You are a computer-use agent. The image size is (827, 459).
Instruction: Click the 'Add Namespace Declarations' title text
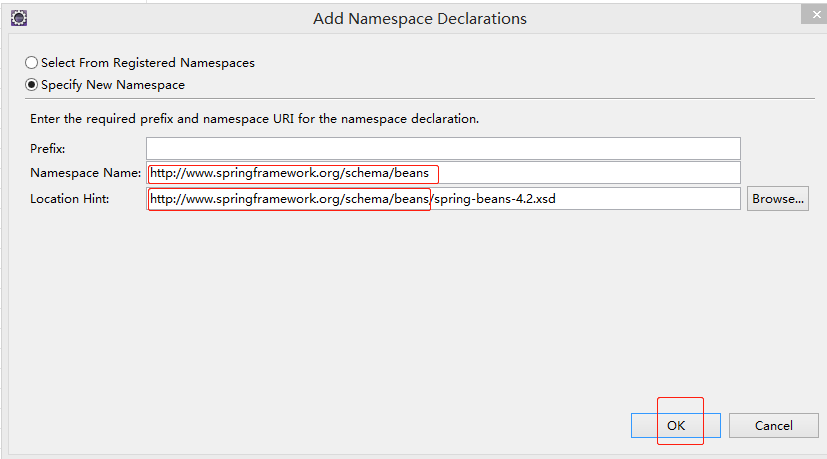click(x=420, y=18)
